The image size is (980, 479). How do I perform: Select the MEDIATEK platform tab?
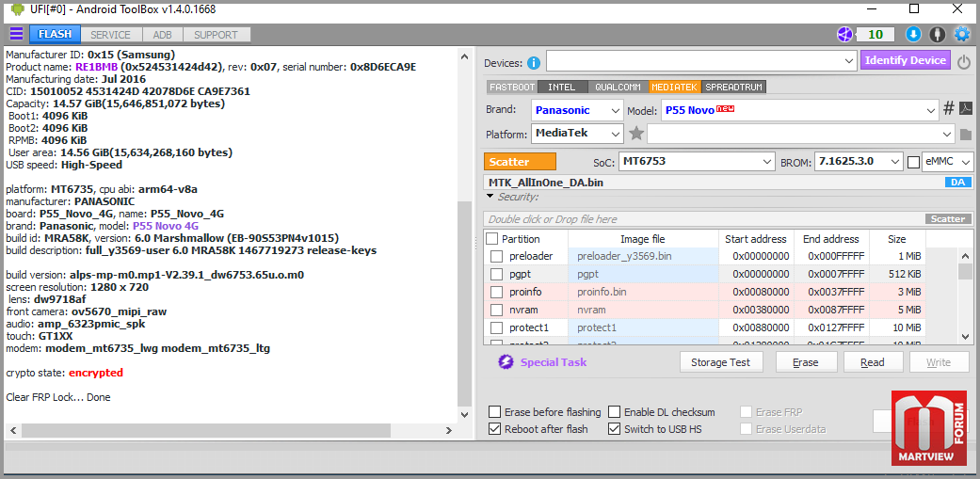pos(675,87)
